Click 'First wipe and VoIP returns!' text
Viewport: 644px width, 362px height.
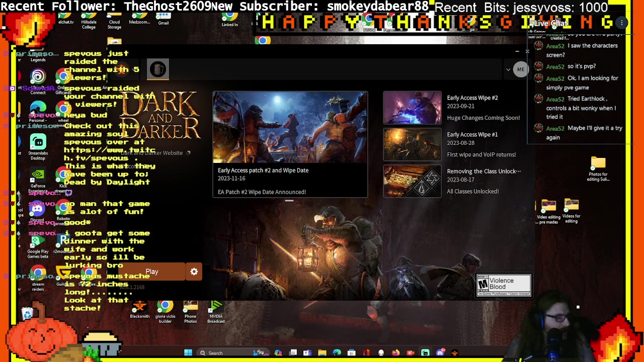(x=481, y=154)
